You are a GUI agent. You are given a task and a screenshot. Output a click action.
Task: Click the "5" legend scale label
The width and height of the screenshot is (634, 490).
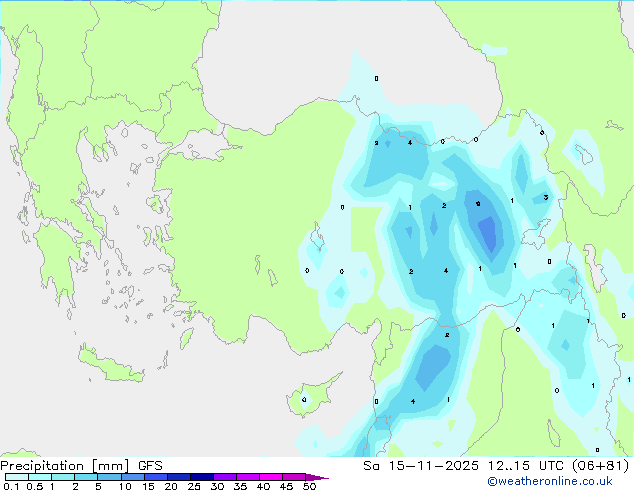[x=98, y=486]
